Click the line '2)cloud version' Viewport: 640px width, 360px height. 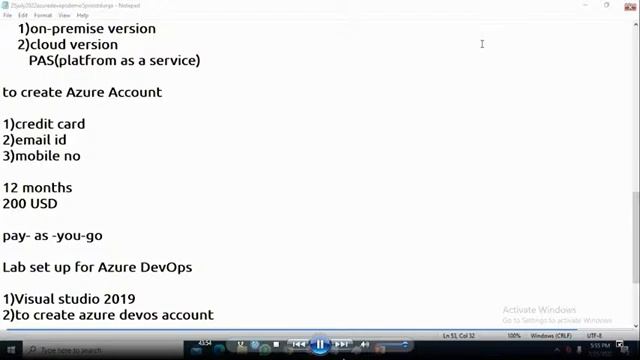[x=68, y=44]
